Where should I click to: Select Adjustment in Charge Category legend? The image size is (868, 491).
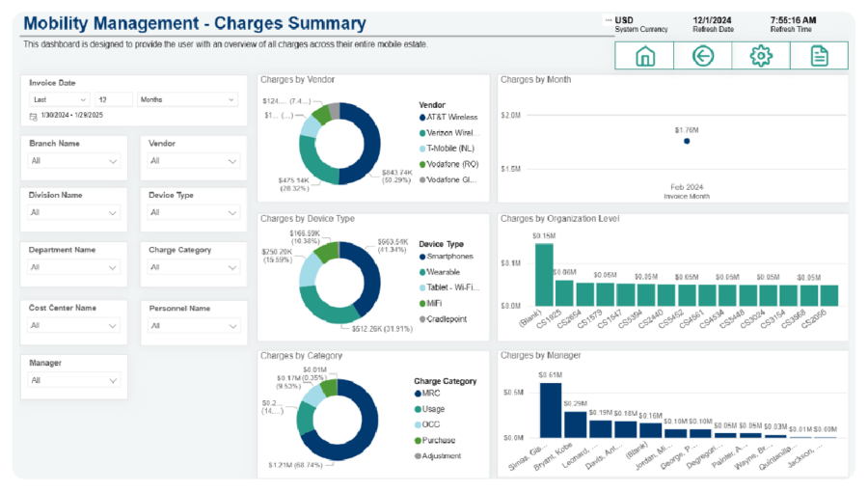438,456
